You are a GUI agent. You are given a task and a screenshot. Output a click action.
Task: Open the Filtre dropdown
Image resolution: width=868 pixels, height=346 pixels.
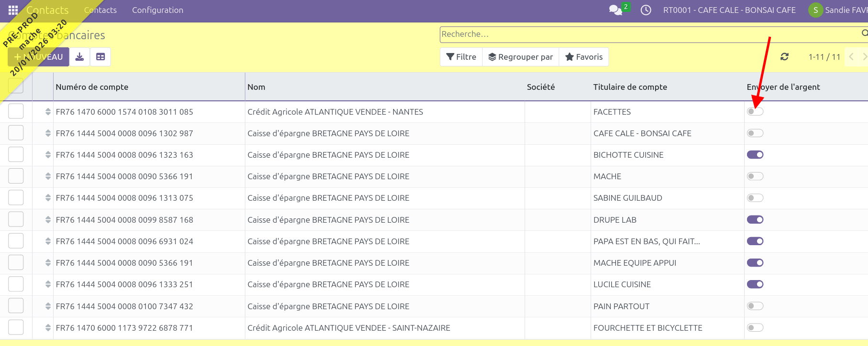[461, 57]
